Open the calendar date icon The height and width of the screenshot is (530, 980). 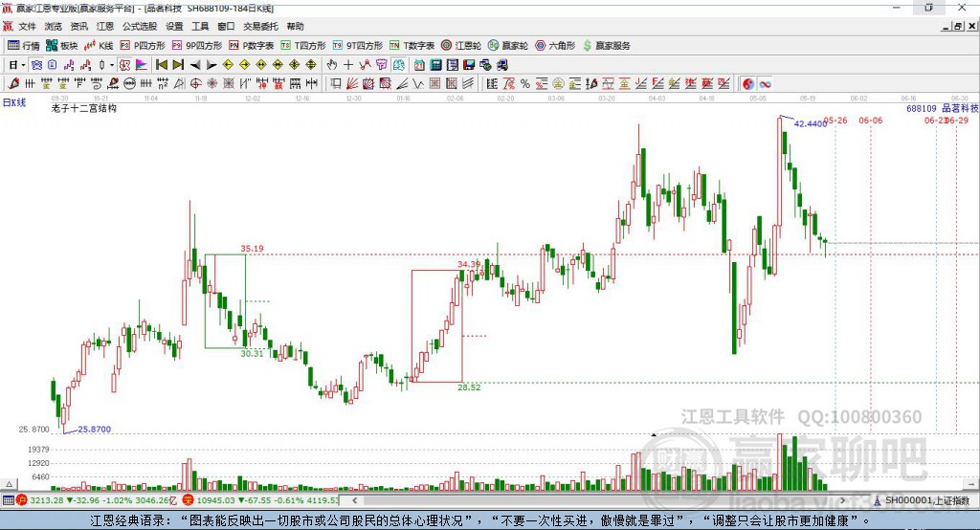[419, 64]
